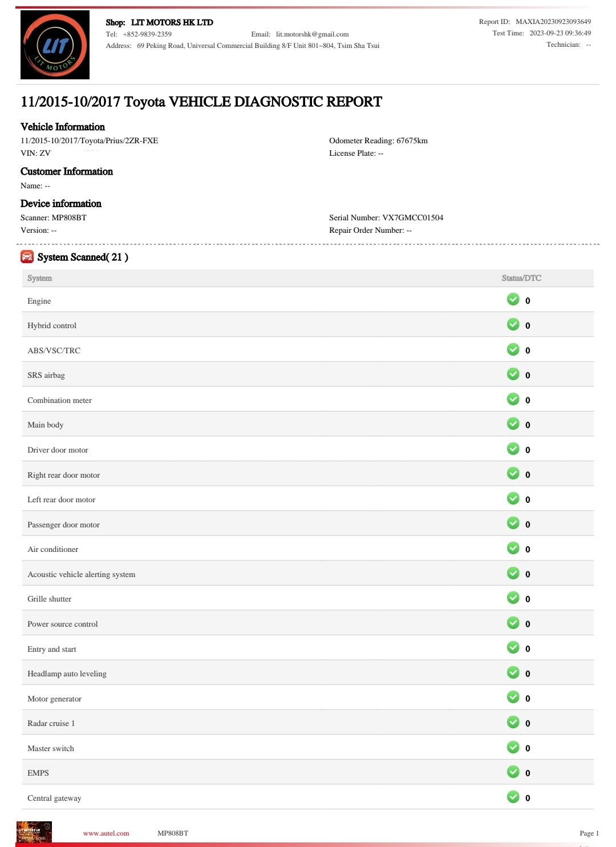
Task: Click the Grille shutter green check icon
Action: point(513,598)
